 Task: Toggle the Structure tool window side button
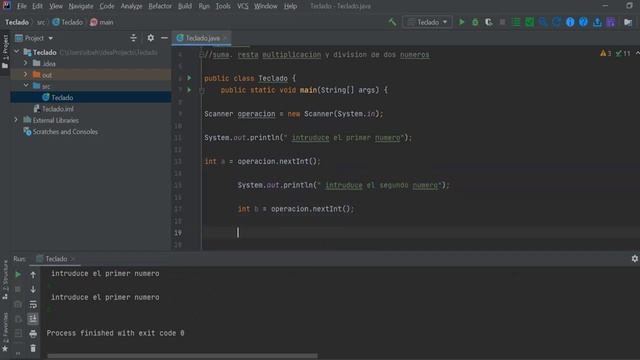point(5,280)
